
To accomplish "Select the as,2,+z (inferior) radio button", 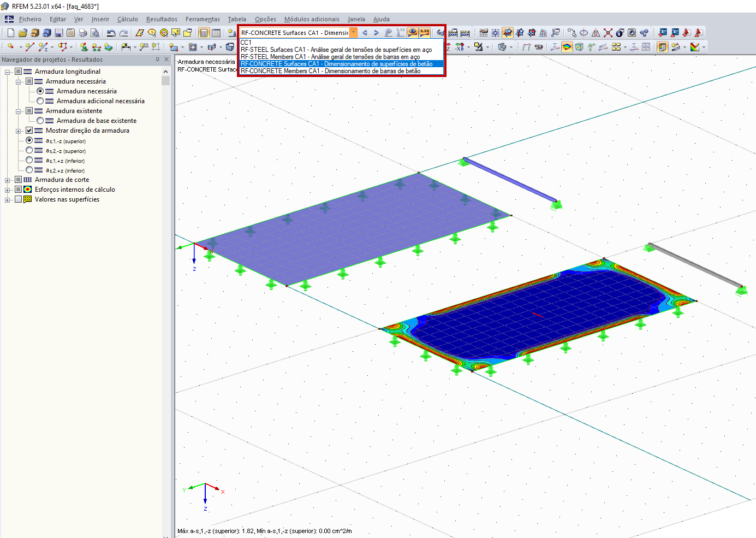I will (x=29, y=170).
